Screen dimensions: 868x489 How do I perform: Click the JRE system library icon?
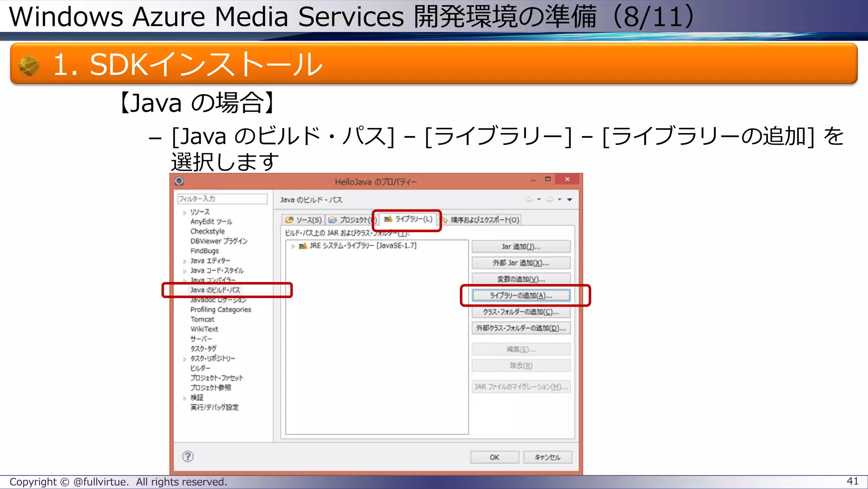tap(303, 246)
